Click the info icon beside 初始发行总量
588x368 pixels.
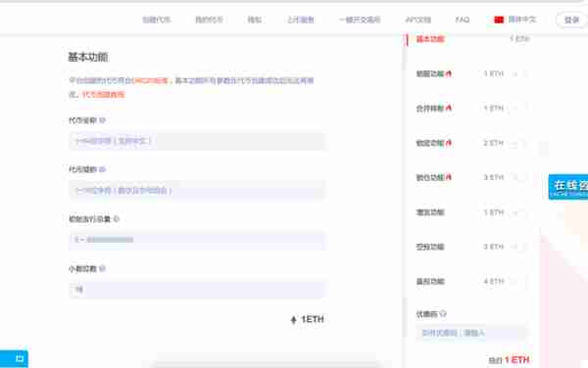coord(117,219)
